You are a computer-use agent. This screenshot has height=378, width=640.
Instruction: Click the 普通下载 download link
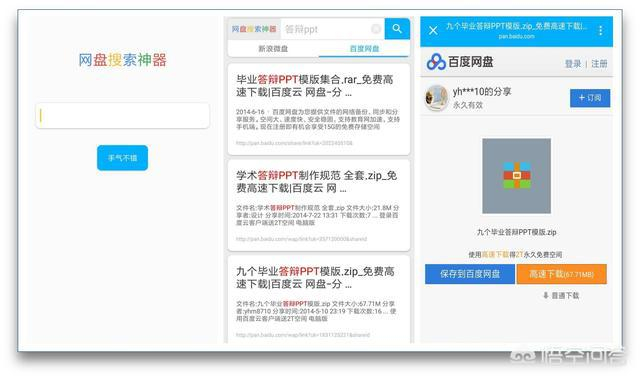tap(561, 295)
